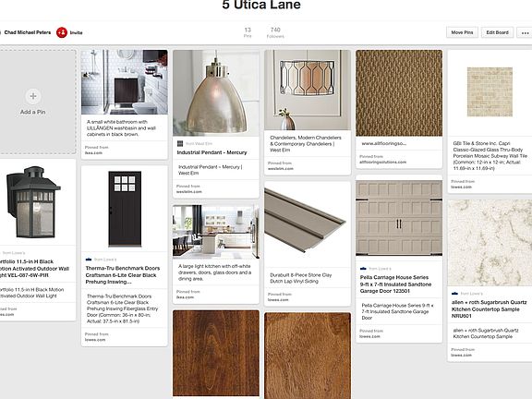
Task: Open the white bathroom pin image
Action: [125, 82]
